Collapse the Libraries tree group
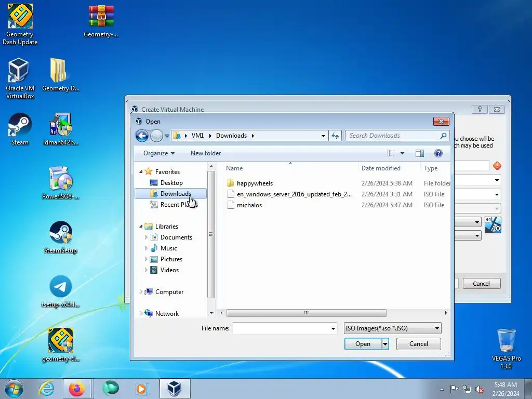This screenshot has height=399, width=532. (x=141, y=226)
